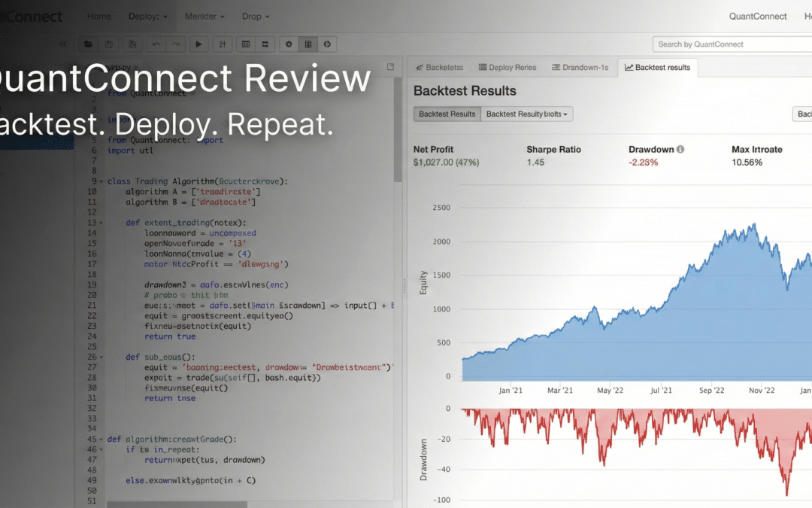Click 'if tw in_repeat:' on line 46
The width and height of the screenshot is (812, 508).
pos(162,449)
